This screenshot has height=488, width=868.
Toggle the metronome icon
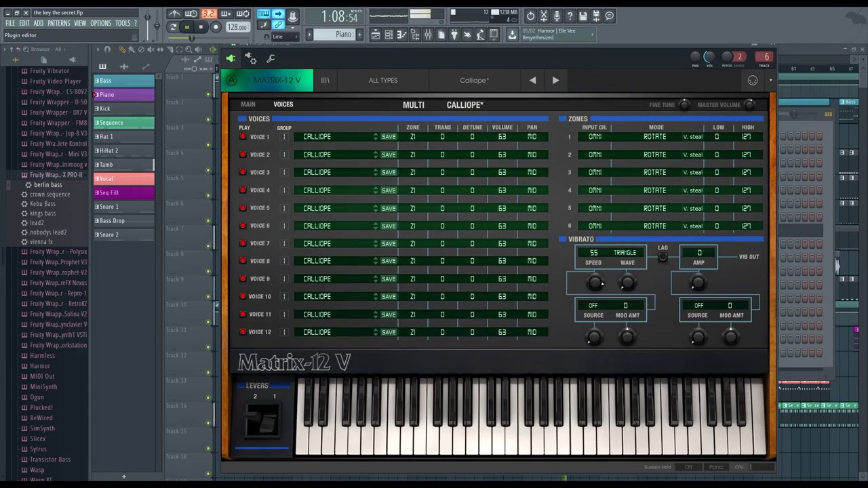coord(174,14)
